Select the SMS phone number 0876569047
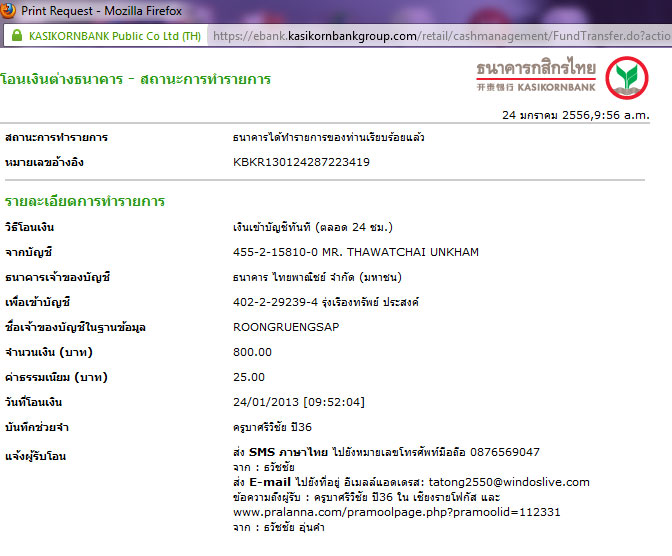Viewport: 672px width, 556px height. coord(505,452)
